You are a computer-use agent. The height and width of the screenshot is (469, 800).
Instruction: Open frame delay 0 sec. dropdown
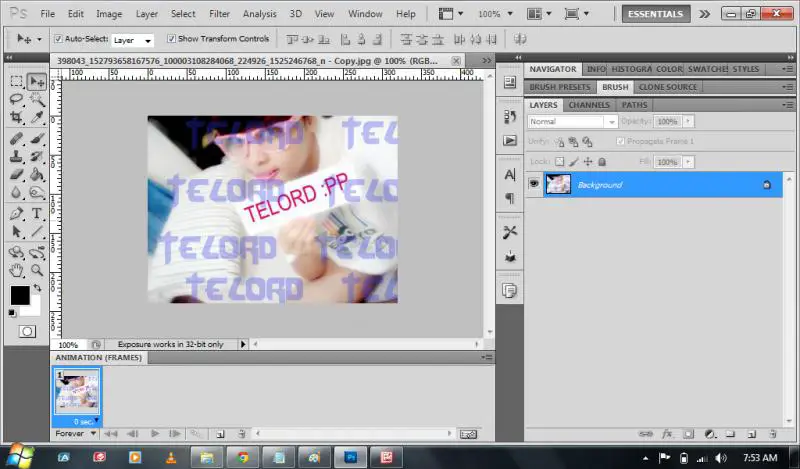(85, 422)
